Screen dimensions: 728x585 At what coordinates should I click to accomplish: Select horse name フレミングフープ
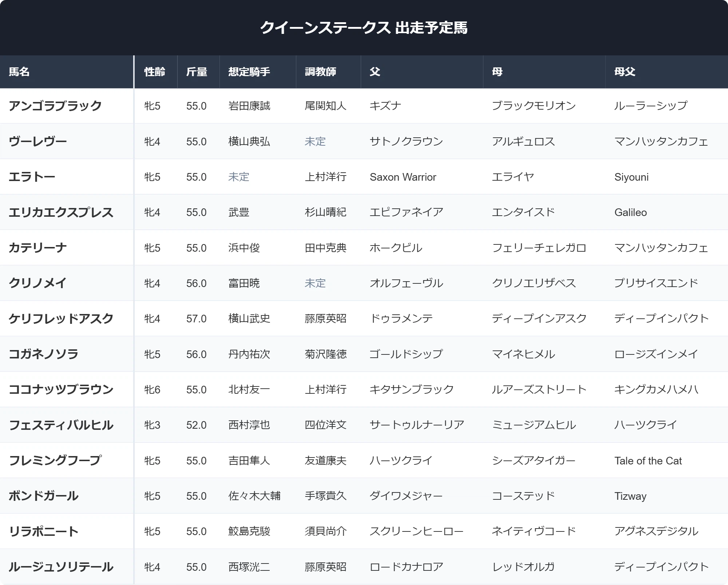pyautogui.click(x=55, y=460)
